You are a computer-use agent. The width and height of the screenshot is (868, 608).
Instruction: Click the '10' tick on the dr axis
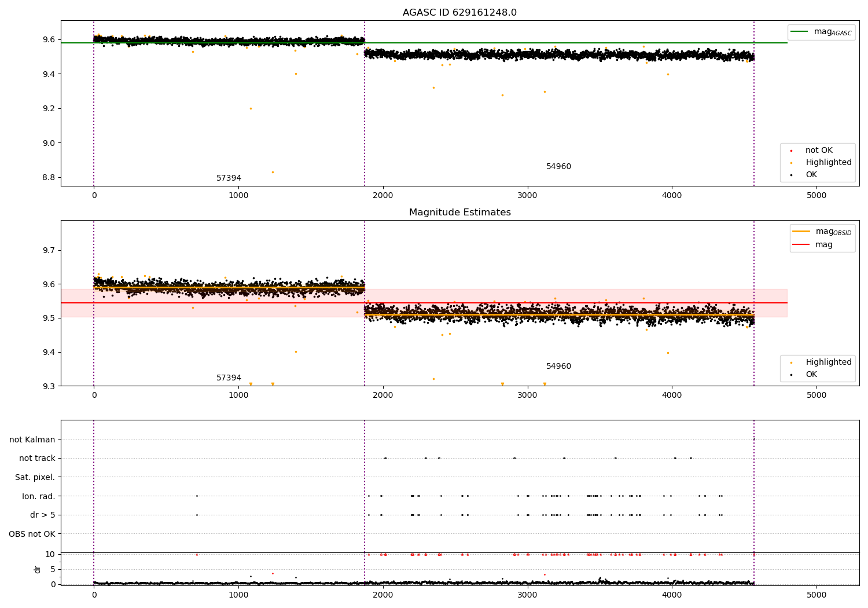click(50, 554)
